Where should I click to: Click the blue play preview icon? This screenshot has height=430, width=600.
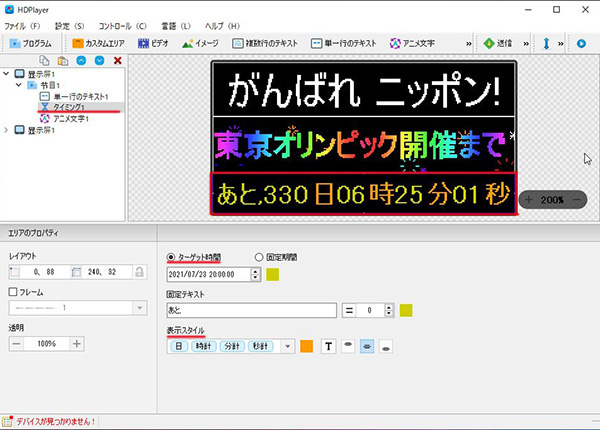[x=581, y=44]
